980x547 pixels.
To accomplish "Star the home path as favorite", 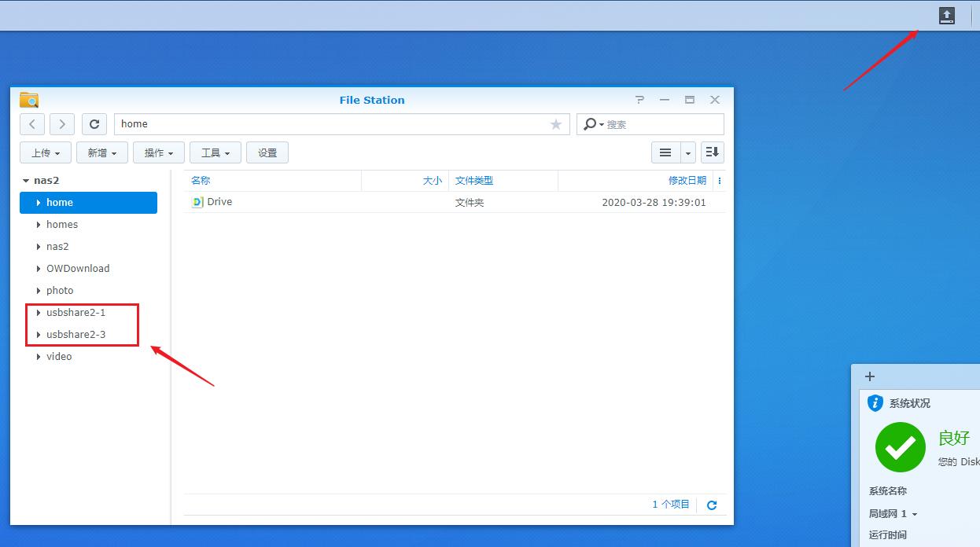I will tap(556, 124).
